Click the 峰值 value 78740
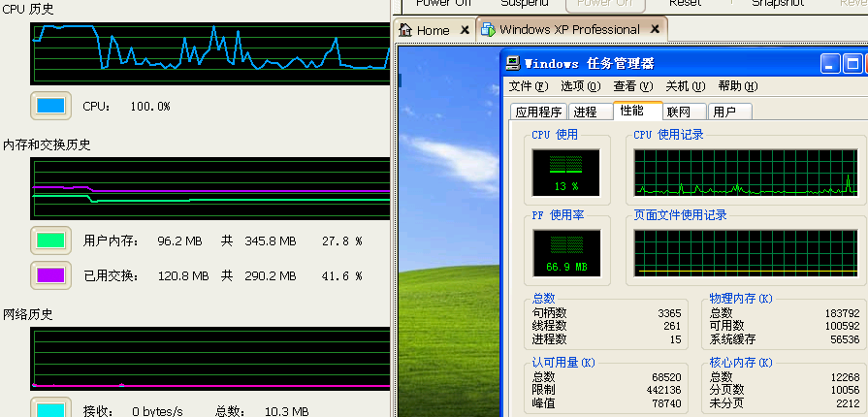The width and height of the screenshot is (868, 417). click(666, 403)
